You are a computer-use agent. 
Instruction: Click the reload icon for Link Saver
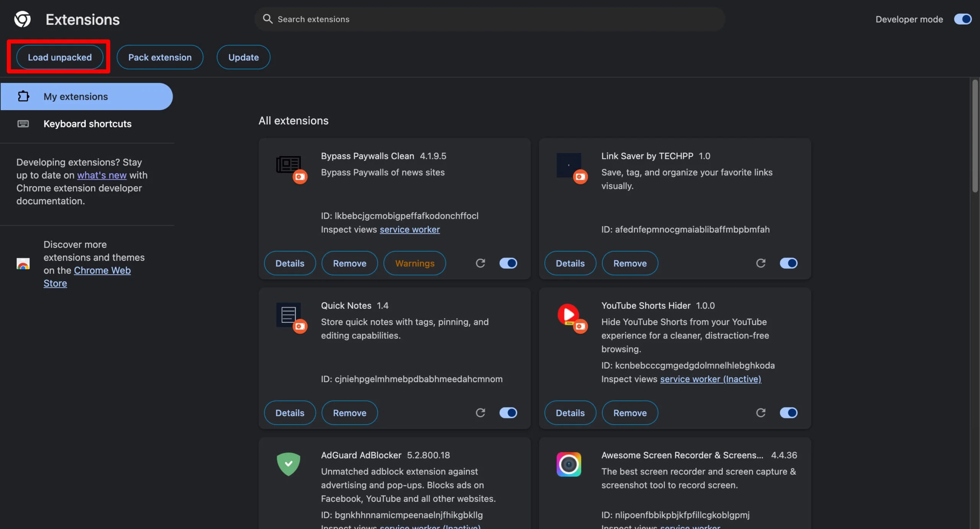(761, 263)
